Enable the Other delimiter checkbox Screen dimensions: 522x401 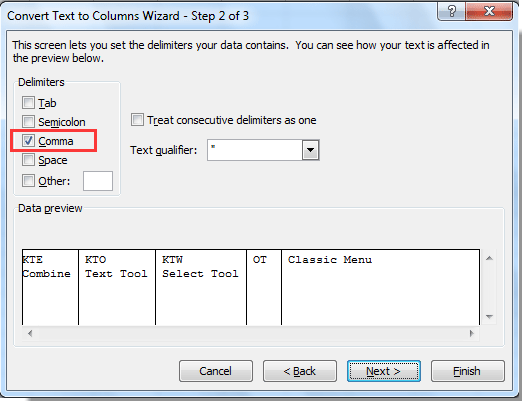tap(28, 181)
